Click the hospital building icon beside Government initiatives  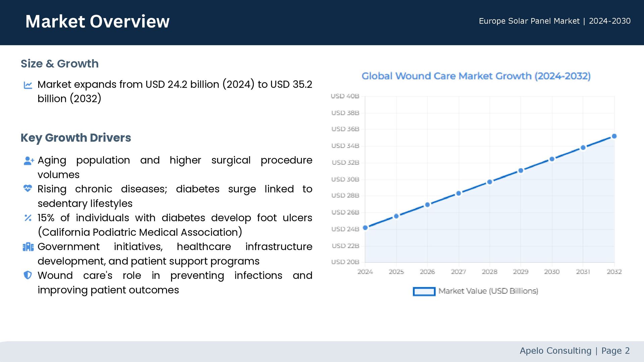coord(28,247)
